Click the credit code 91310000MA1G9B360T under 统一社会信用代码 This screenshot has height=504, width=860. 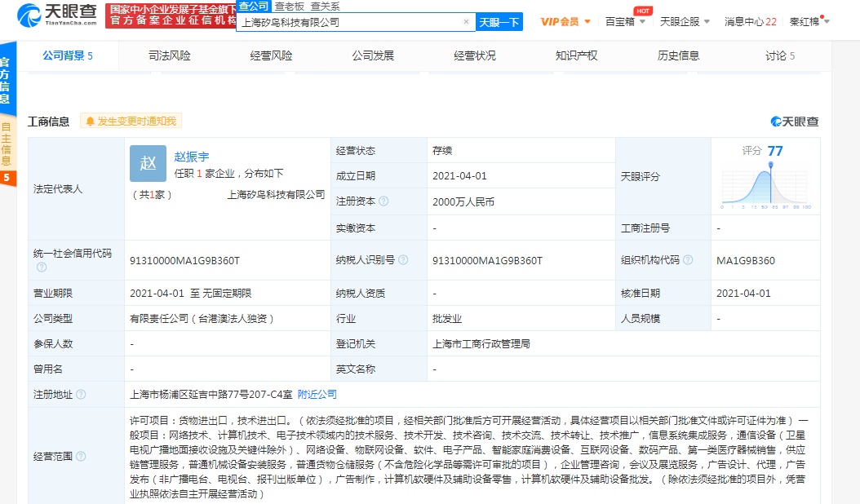(x=185, y=260)
